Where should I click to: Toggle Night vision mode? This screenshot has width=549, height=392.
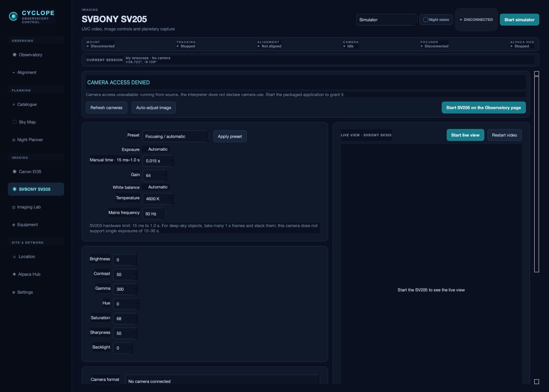[x=436, y=20]
